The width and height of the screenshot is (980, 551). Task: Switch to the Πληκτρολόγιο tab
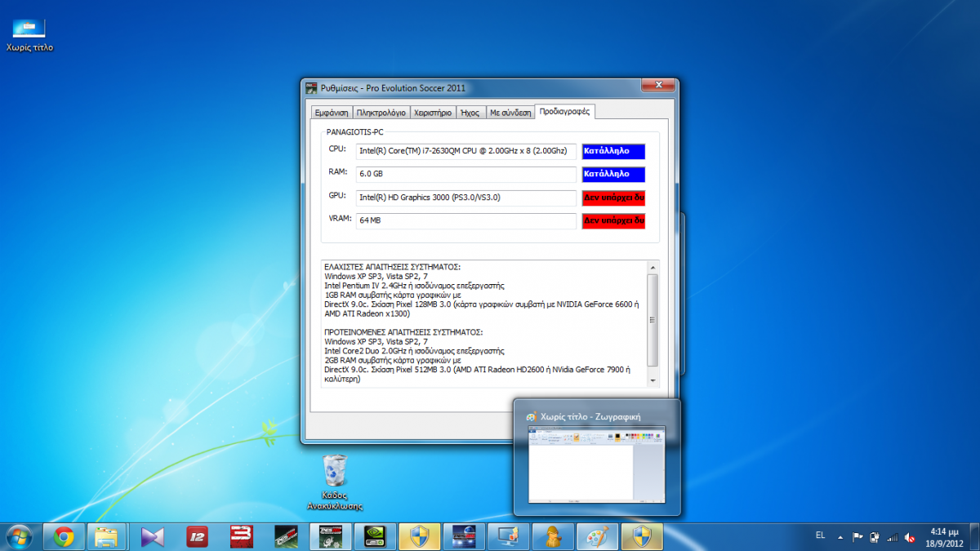pos(381,113)
